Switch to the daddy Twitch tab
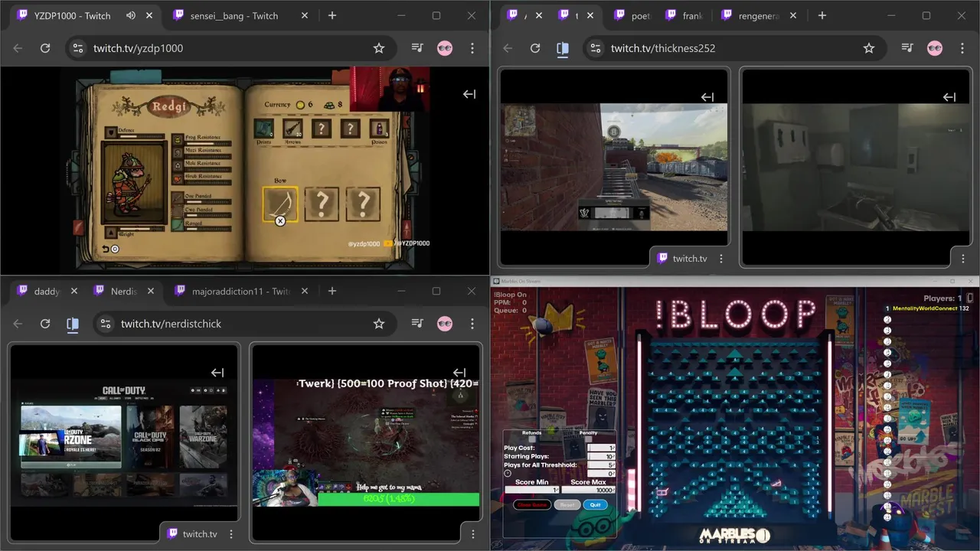 tap(46, 291)
